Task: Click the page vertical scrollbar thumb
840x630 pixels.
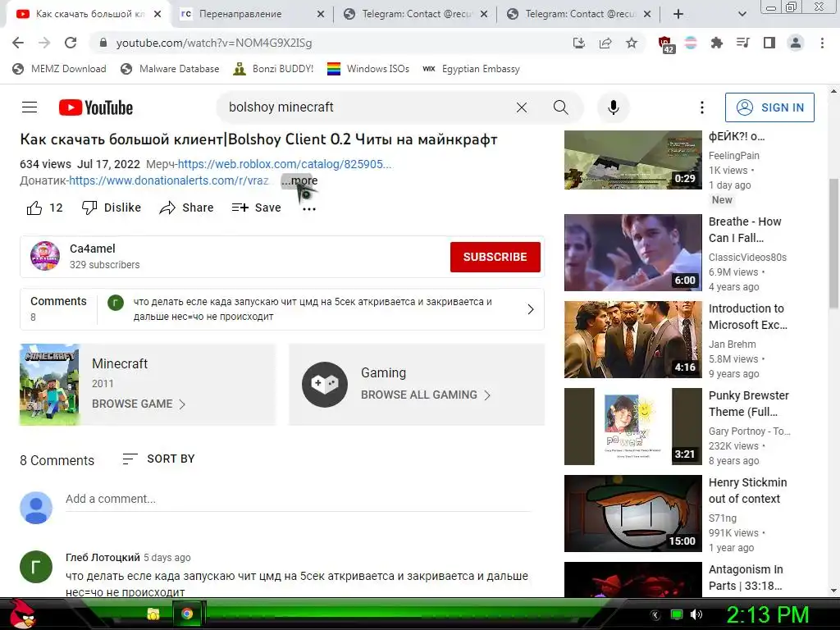Action: 833,244
